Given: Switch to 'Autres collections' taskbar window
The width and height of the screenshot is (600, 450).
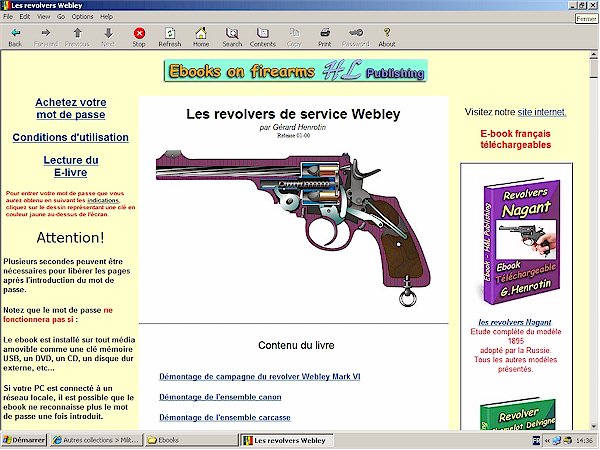Looking at the screenshot, I should (96, 440).
